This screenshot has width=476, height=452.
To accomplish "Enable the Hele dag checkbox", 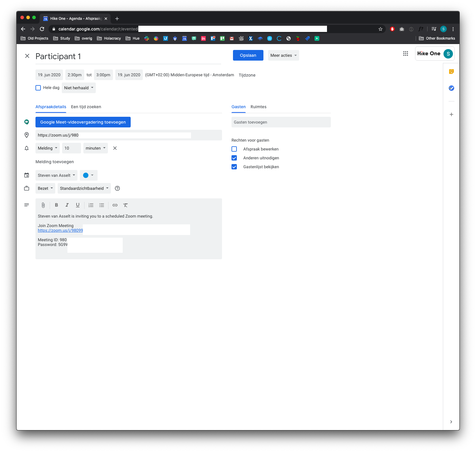I will pos(38,88).
